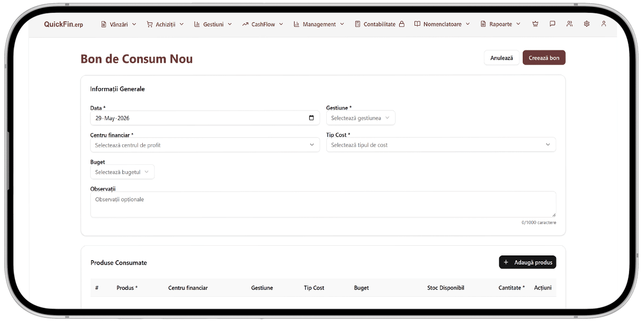Open the Nomenclatoare menu
The width and height of the screenshot is (644, 322).
(x=442, y=24)
